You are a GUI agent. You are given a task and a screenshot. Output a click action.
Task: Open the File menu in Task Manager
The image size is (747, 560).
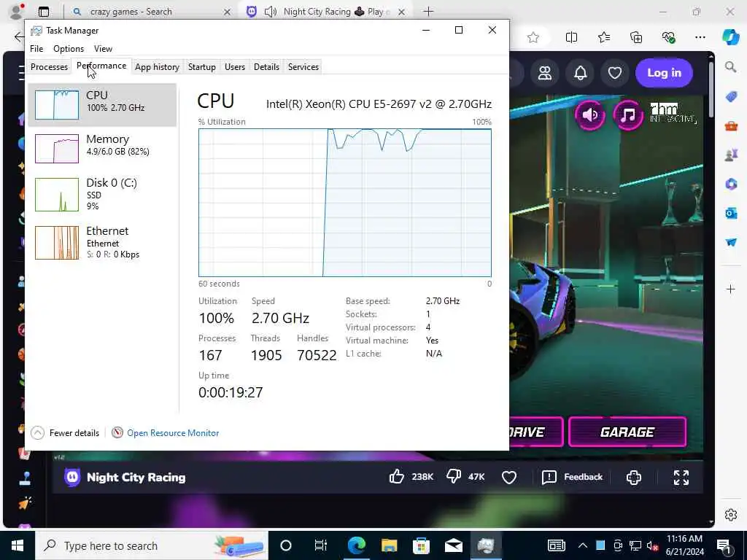coord(36,49)
